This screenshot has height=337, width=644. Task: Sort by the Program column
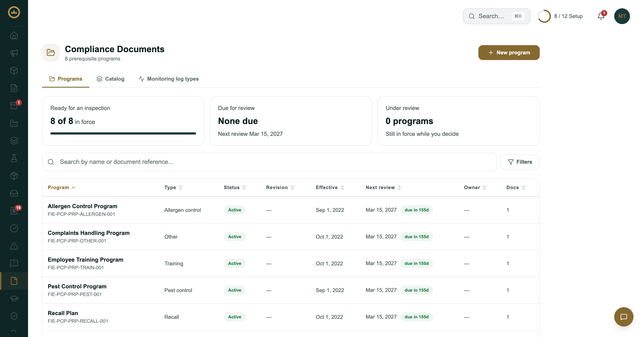pos(61,188)
